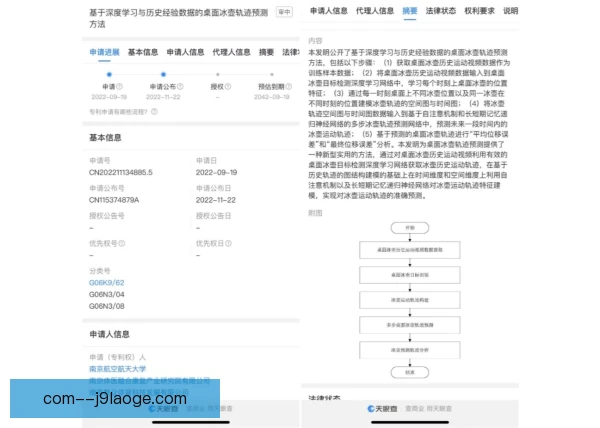Image resolution: width=600 pixels, height=428 pixels.
Task: Click help icon next to 申请公布 step
Action: pos(180,87)
